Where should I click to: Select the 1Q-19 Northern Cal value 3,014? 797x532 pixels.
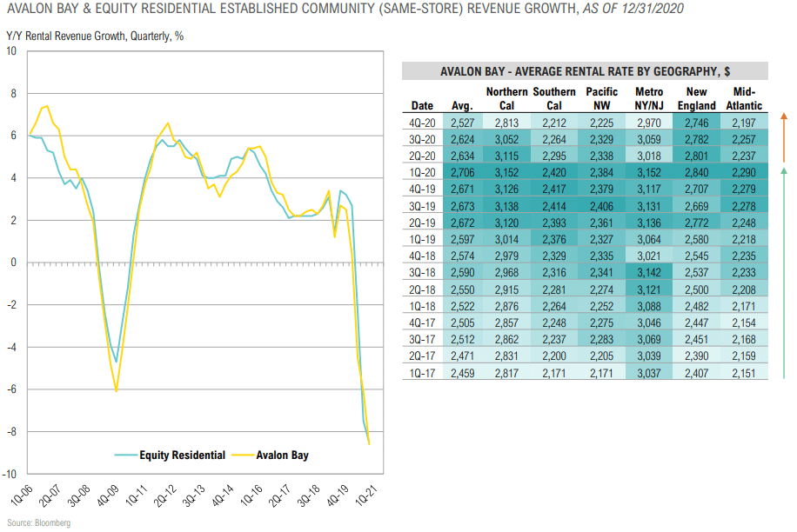tap(506, 240)
